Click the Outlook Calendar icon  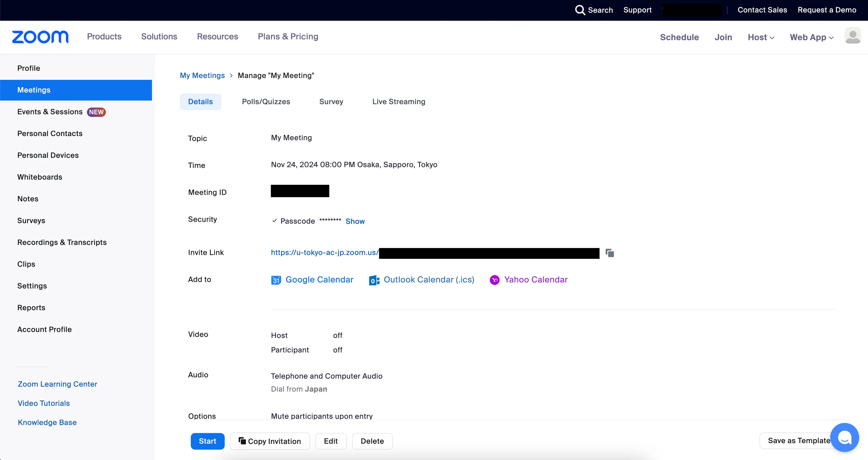(x=374, y=280)
